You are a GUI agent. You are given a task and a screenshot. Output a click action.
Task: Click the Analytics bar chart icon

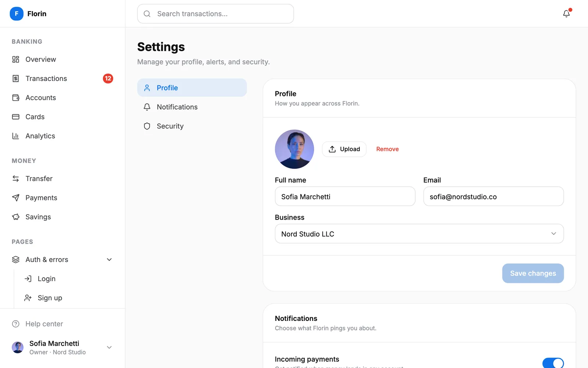pyautogui.click(x=15, y=136)
